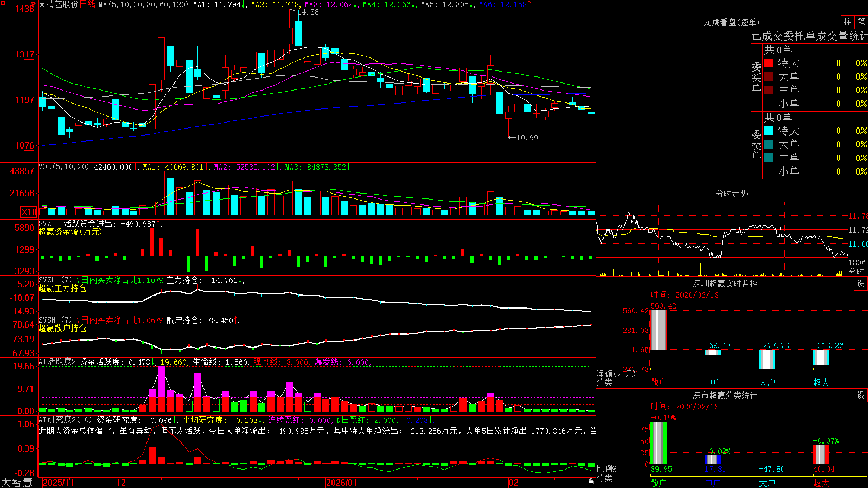Switch to 柱 bar display mode
Image resolution: width=868 pixels, height=488 pixels.
(x=847, y=22)
